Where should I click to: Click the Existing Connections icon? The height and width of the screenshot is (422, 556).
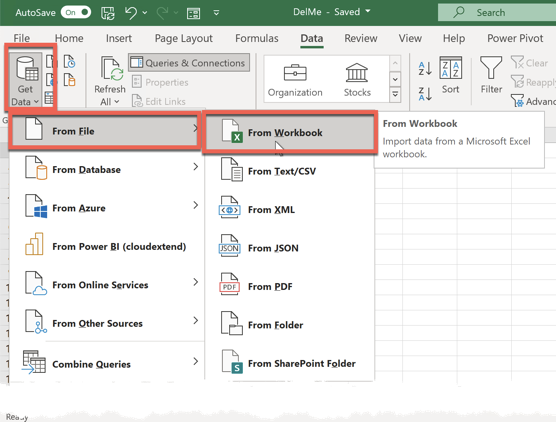point(70,80)
